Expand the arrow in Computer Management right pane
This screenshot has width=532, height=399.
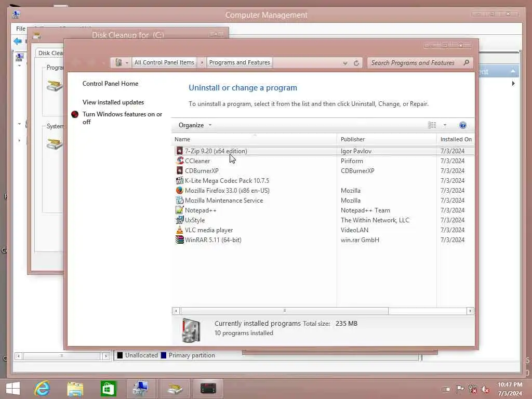coord(513,84)
